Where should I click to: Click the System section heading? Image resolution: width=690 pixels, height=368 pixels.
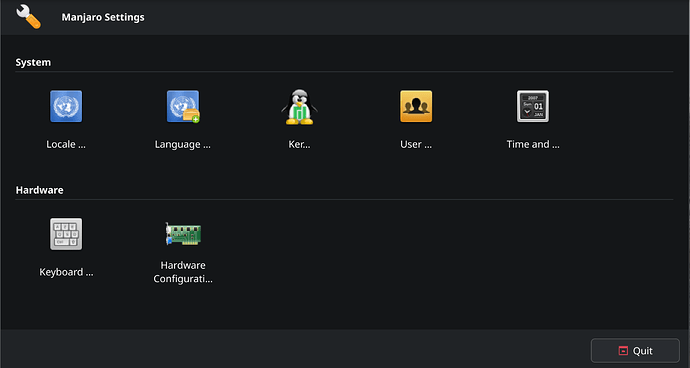(33, 63)
